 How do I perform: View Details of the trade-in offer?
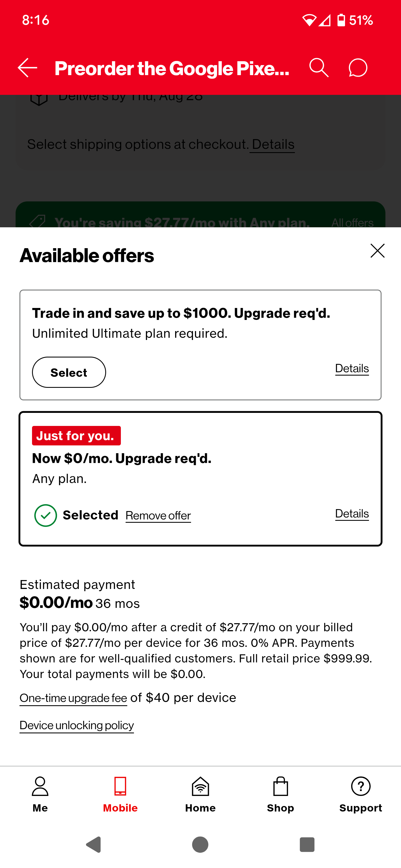(x=352, y=368)
